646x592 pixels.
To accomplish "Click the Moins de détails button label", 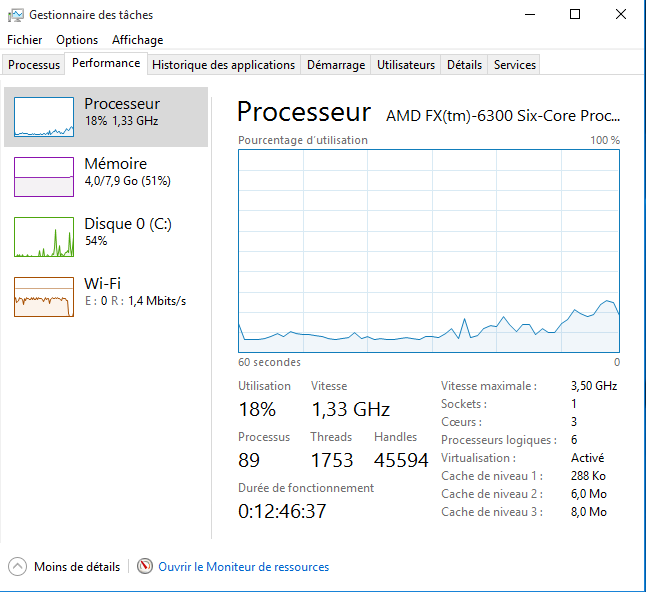I will coord(77,567).
